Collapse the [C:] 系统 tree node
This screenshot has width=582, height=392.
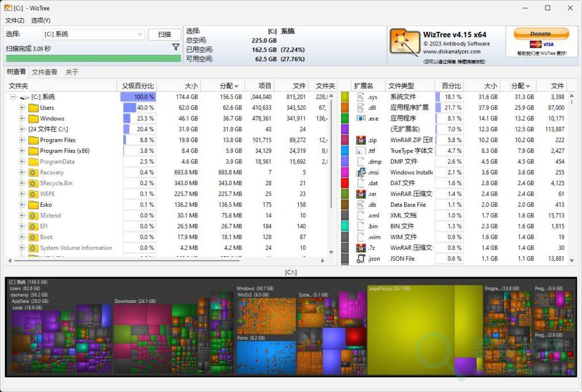coord(13,97)
